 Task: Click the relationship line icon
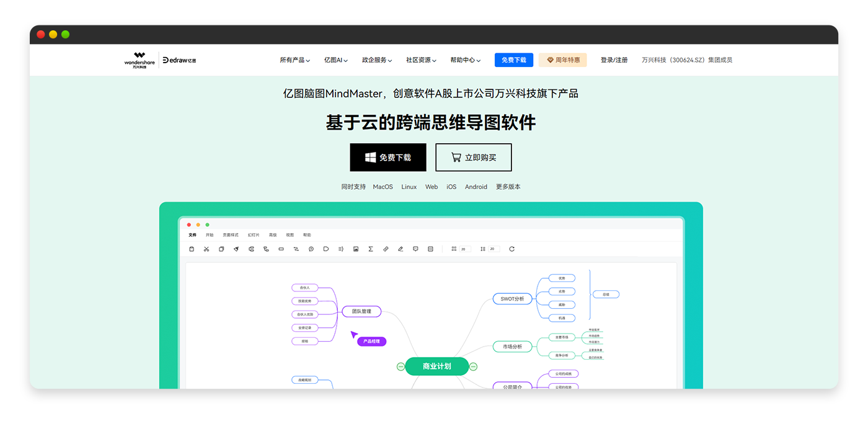pyautogui.click(x=296, y=249)
